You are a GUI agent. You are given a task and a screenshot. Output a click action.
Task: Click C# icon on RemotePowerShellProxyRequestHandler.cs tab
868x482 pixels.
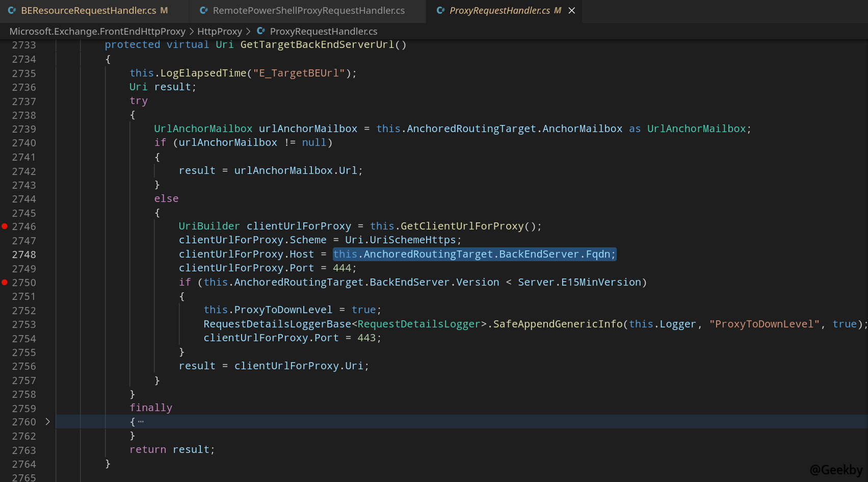(203, 10)
